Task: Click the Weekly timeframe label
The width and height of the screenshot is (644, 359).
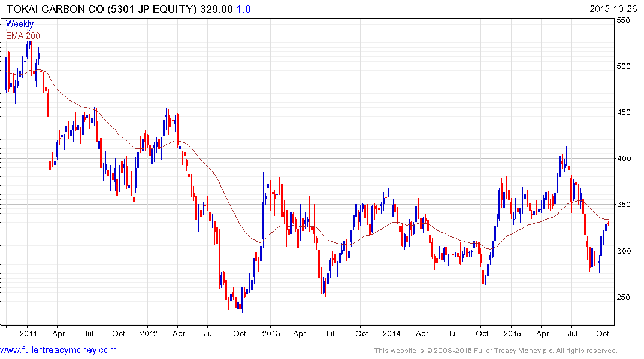Action: (x=19, y=24)
